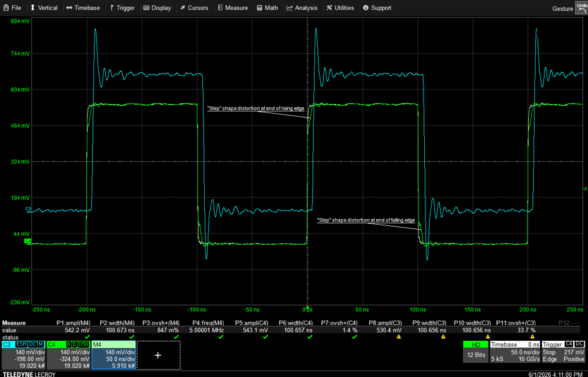Image resolution: width=588 pixels, height=377 pixels.
Task: Click the trigger level marker at right edge
Action: click(586, 188)
